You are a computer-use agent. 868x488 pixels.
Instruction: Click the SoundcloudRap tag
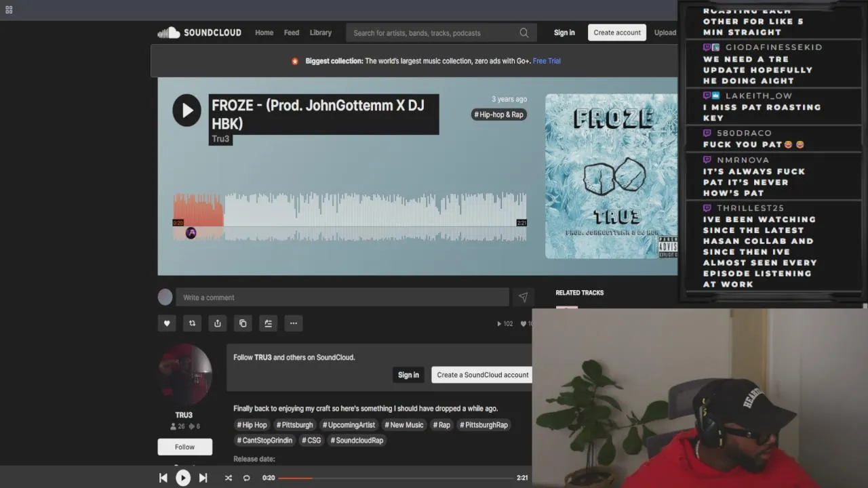pyautogui.click(x=357, y=441)
